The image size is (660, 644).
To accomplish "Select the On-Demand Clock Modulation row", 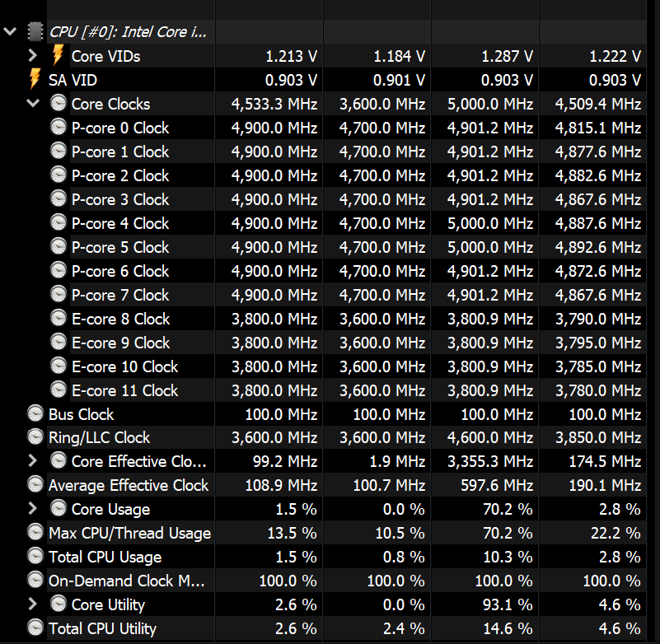I will [x=127, y=581].
